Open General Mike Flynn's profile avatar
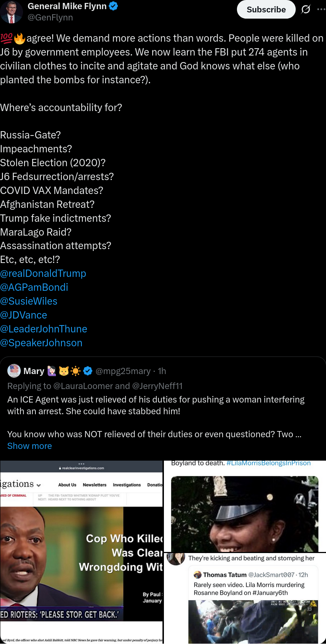Image resolution: width=326 pixels, height=644 pixels. (x=12, y=11)
